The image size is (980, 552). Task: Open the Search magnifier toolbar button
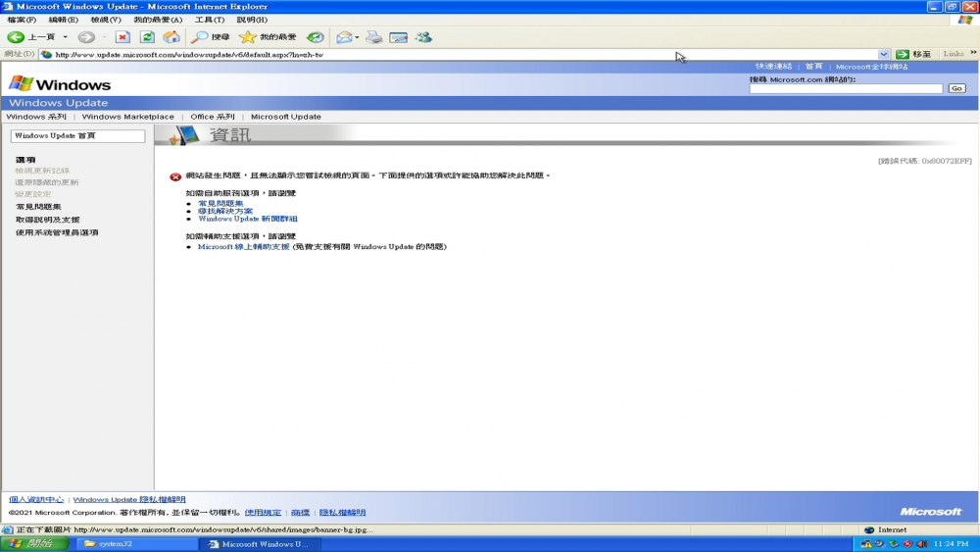(x=210, y=37)
